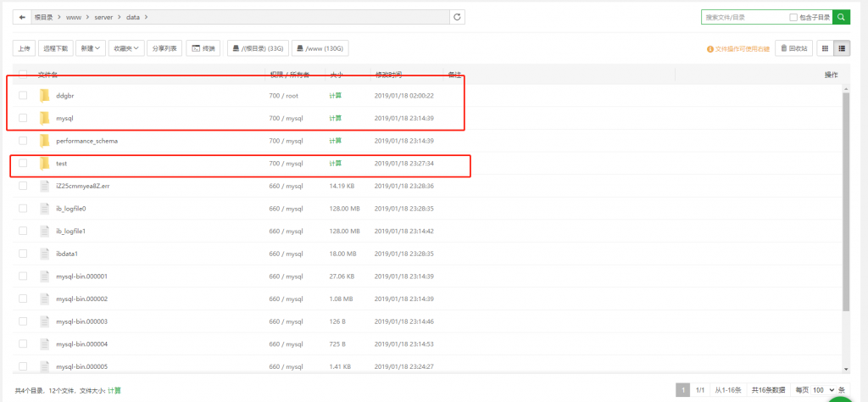Image resolution: width=868 pixels, height=402 pixels.
Task: Check the box for performance_schema folder
Action: [x=23, y=141]
